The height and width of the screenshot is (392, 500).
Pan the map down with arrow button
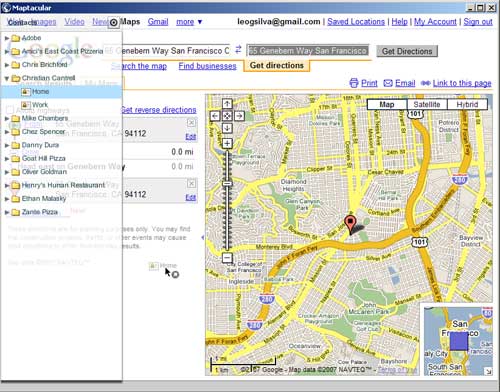pyautogui.click(x=227, y=128)
